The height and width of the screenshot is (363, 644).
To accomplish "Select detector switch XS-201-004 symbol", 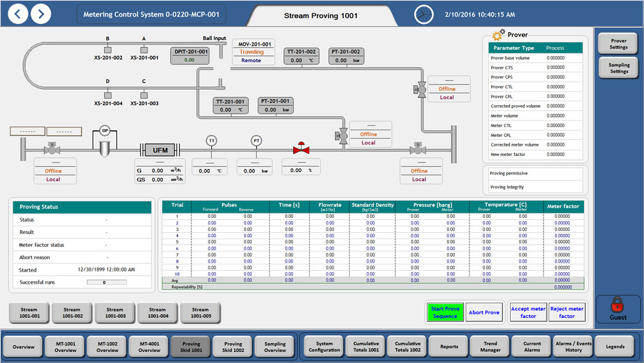I will [x=108, y=95].
